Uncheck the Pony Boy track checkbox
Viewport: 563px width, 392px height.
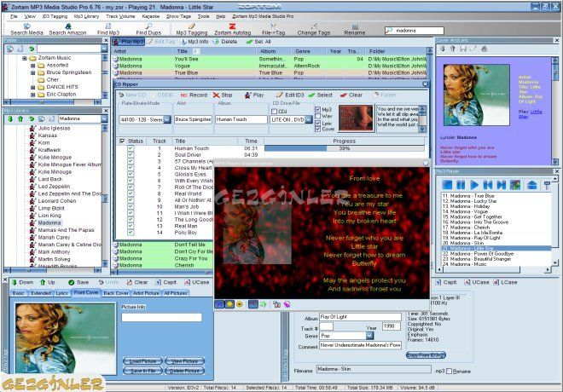(131, 233)
